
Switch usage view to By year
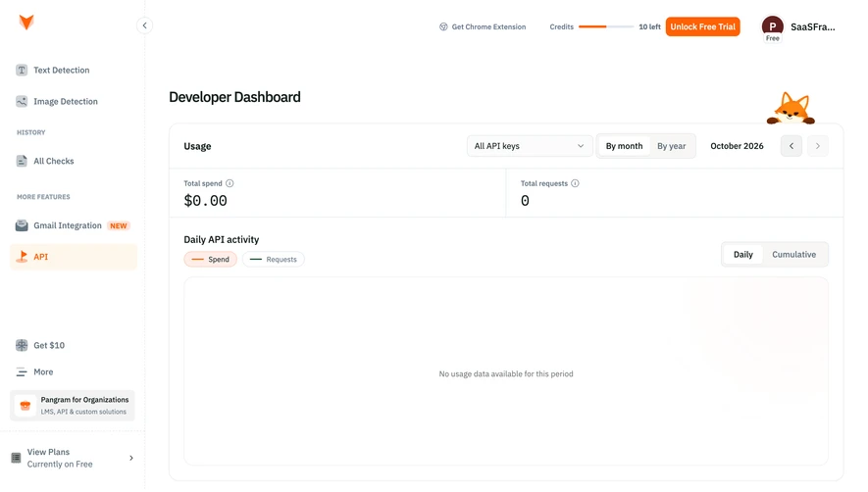coord(672,146)
